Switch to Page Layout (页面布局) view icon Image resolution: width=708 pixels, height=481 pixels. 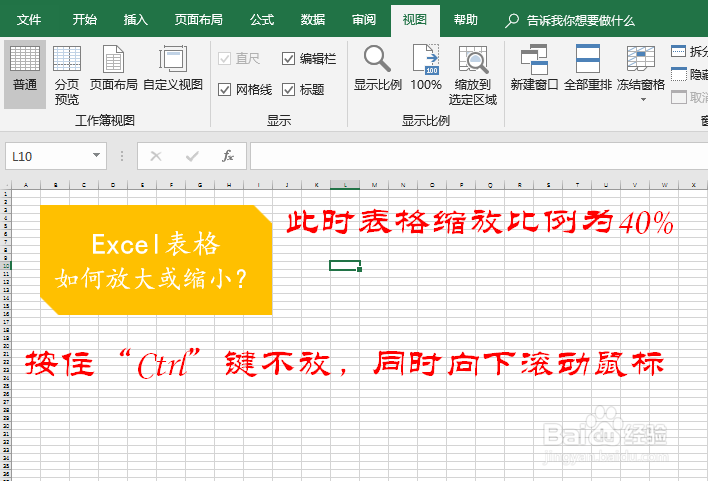113,68
